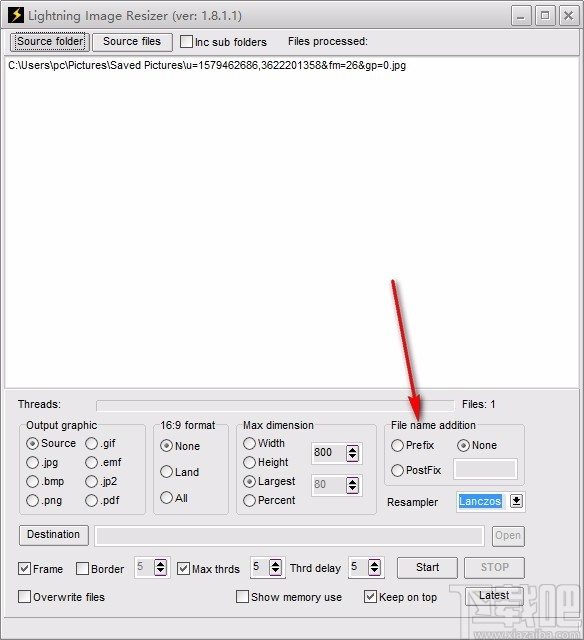The height and width of the screenshot is (640, 584).
Task: Close the Lightning Image Resizer window
Action: point(568,16)
